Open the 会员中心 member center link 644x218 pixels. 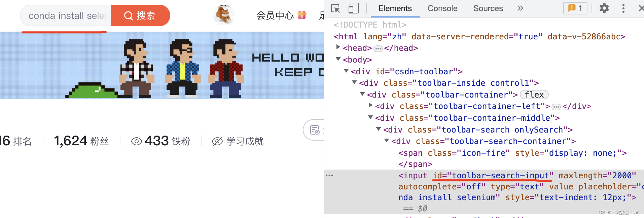[275, 15]
